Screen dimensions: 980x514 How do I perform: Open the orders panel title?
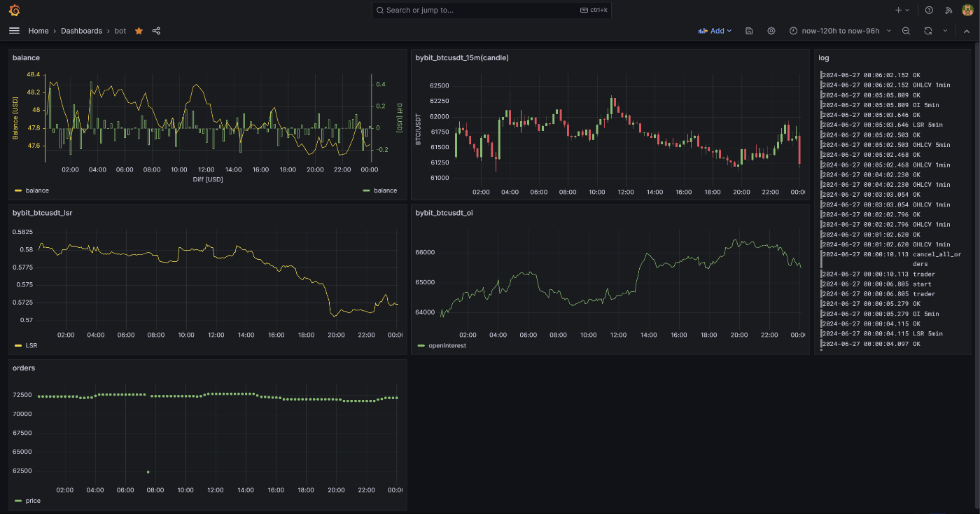coord(24,368)
